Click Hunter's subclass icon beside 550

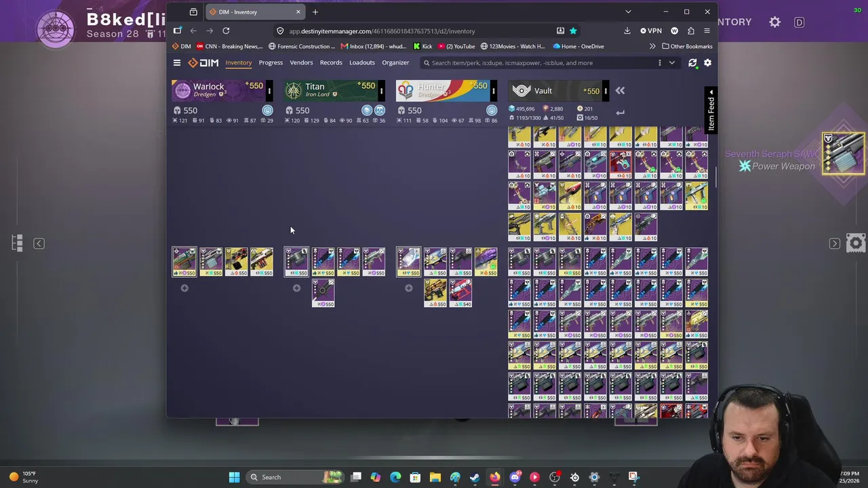492,110
